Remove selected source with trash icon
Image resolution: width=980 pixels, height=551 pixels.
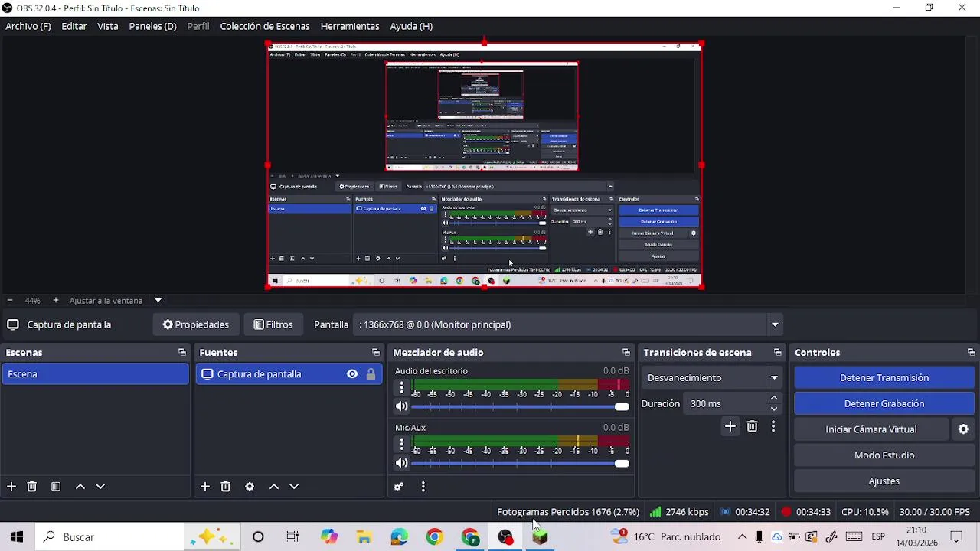click(x=226, y=487)
